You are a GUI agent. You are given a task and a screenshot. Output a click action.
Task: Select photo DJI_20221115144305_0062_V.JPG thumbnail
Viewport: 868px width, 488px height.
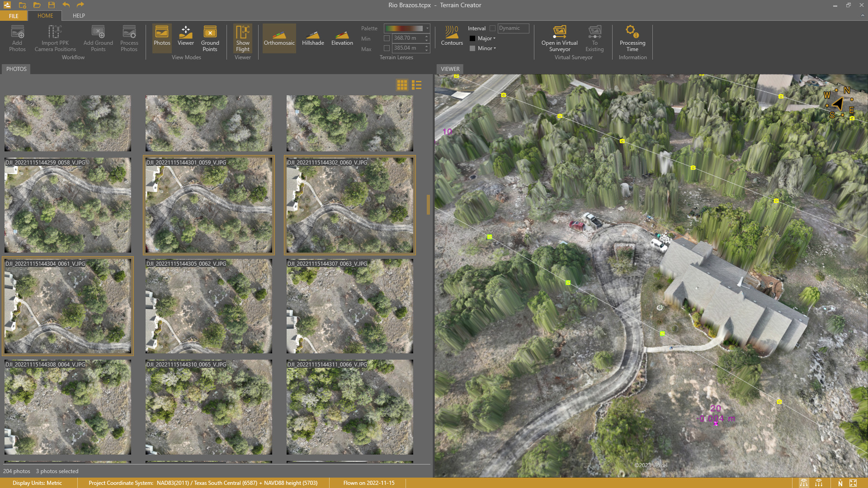click(208, 306)
